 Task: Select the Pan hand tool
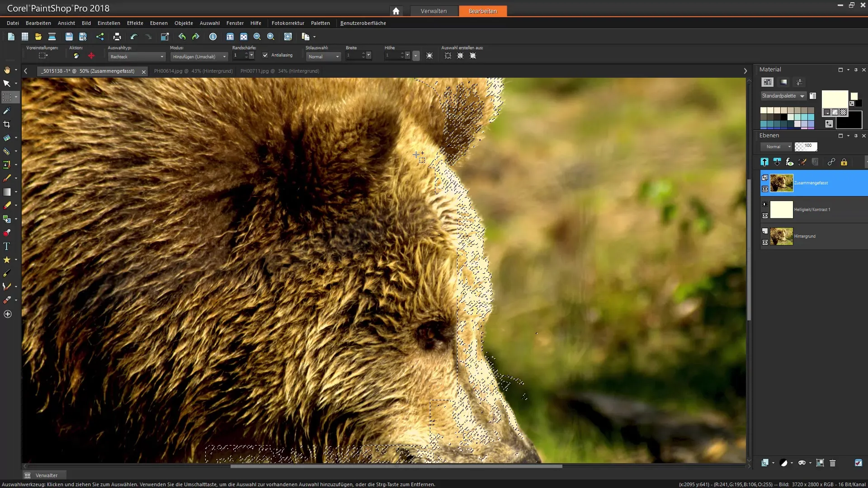(7, 70)
